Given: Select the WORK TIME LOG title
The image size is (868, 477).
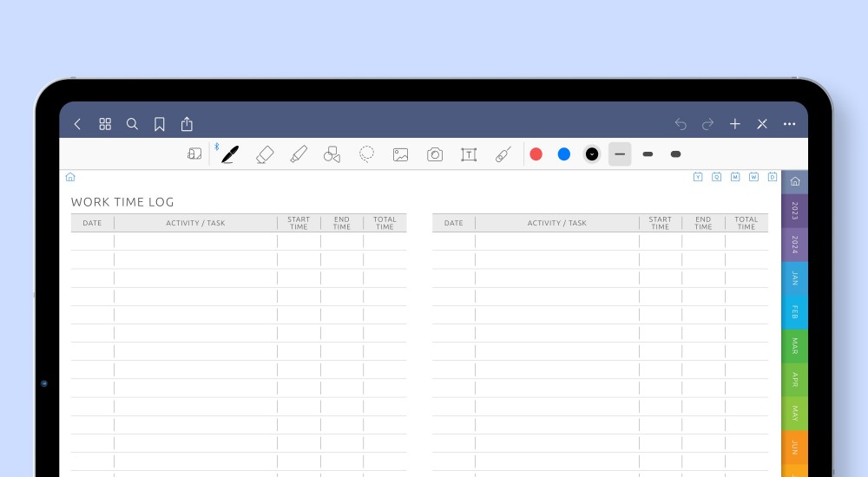Looking at the screenshot, I should [122, 202].
